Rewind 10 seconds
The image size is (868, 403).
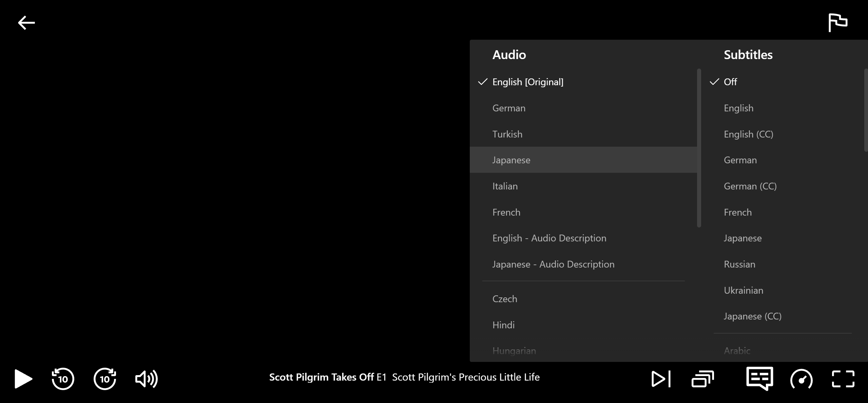pos(63,378)
